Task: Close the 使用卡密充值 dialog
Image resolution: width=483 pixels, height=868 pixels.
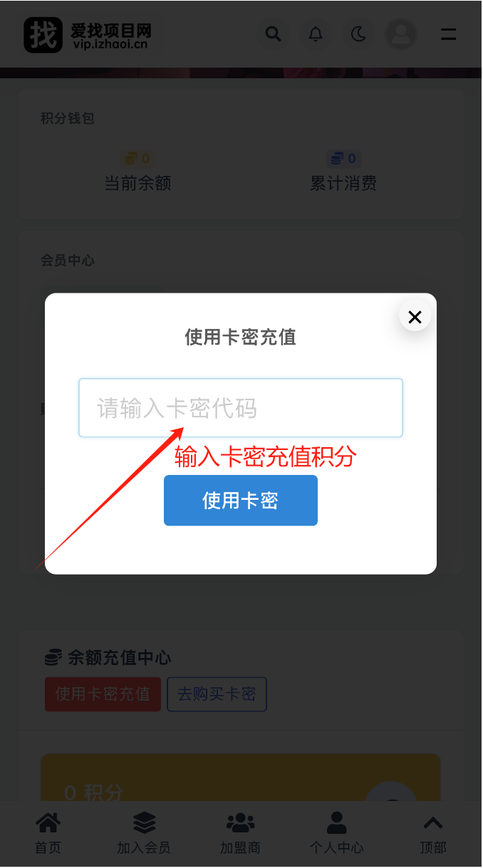Action: point(415,317)
